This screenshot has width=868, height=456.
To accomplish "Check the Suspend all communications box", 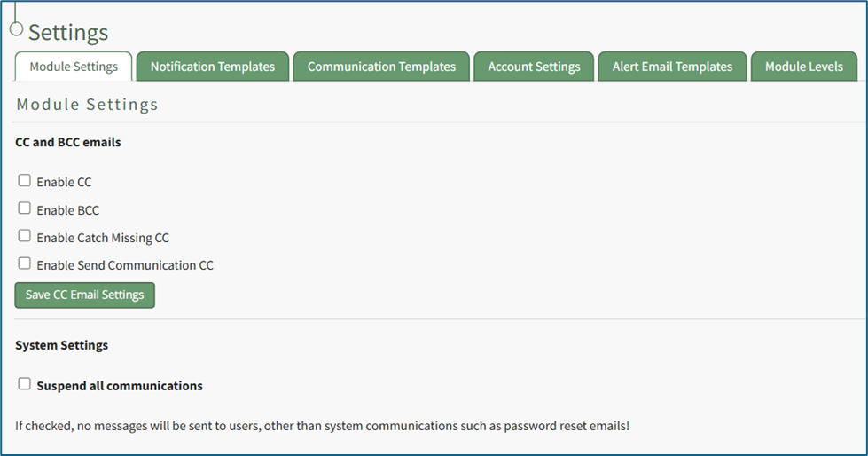I will pos(25,384).
